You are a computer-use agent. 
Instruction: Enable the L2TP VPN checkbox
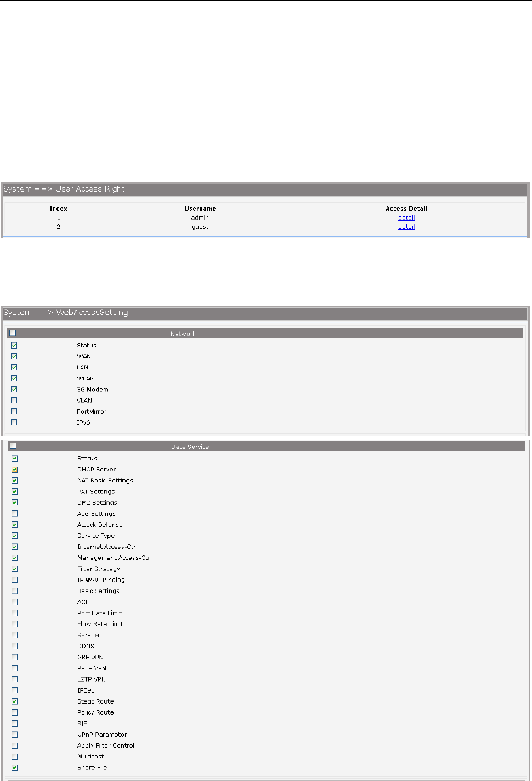15,679
